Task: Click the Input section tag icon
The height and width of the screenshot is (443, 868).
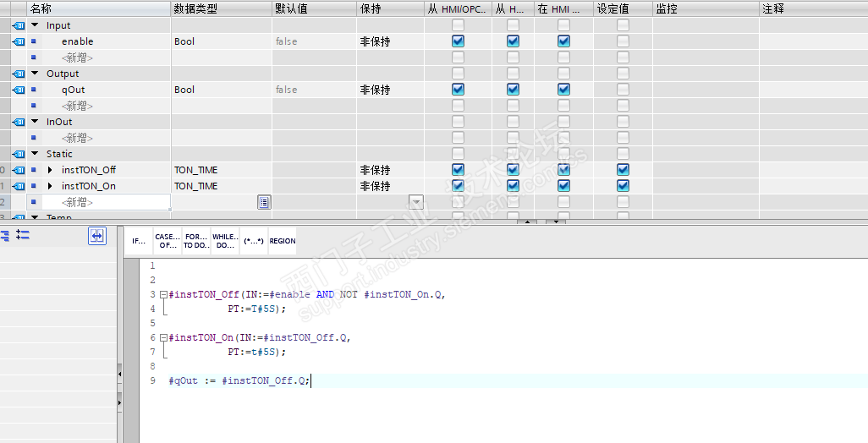Action: [19, 26]
